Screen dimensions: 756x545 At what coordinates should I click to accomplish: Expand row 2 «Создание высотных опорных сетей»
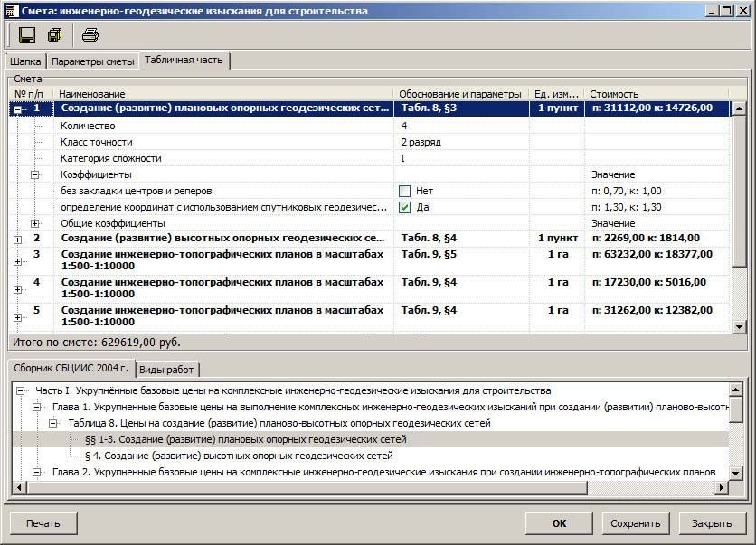click(x=18, y=240)
